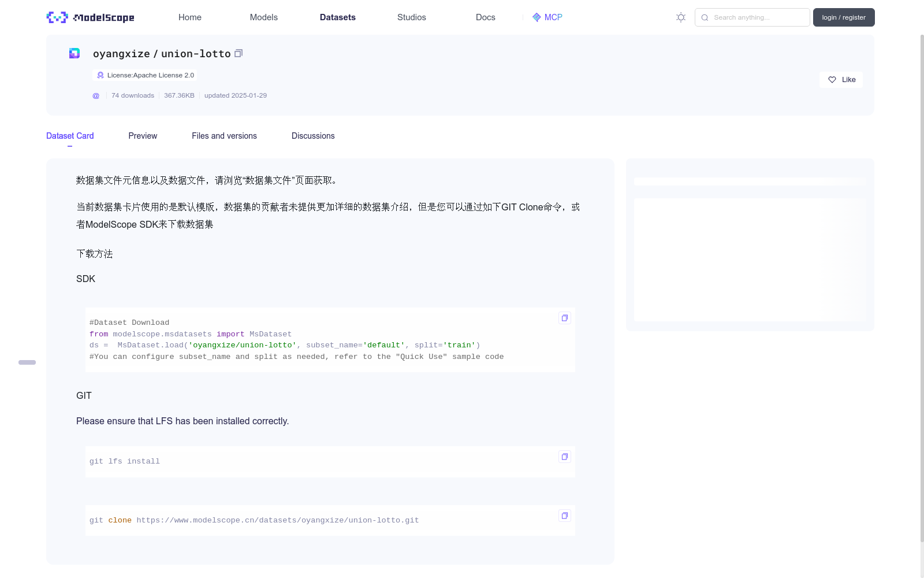The width and height of the screenshot is (924, 578).
Task: Open the Docs menu item
Action: [486, 17]
